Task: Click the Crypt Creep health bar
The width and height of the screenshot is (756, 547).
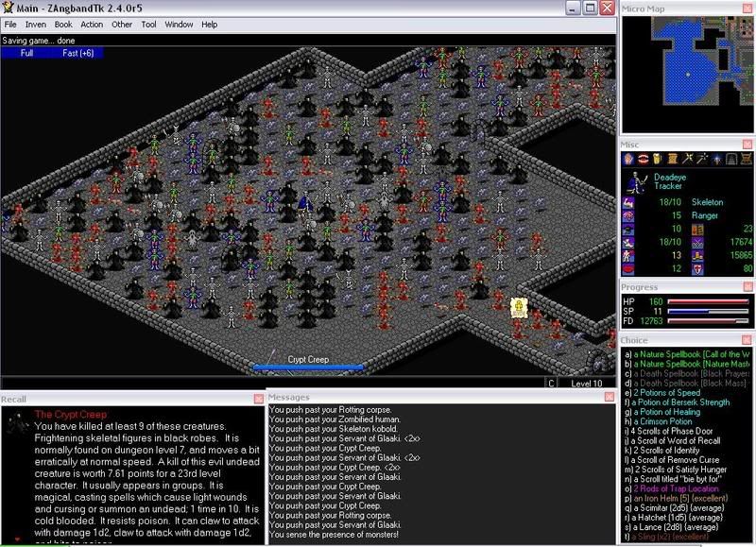Action: click(x=308, y=368)
